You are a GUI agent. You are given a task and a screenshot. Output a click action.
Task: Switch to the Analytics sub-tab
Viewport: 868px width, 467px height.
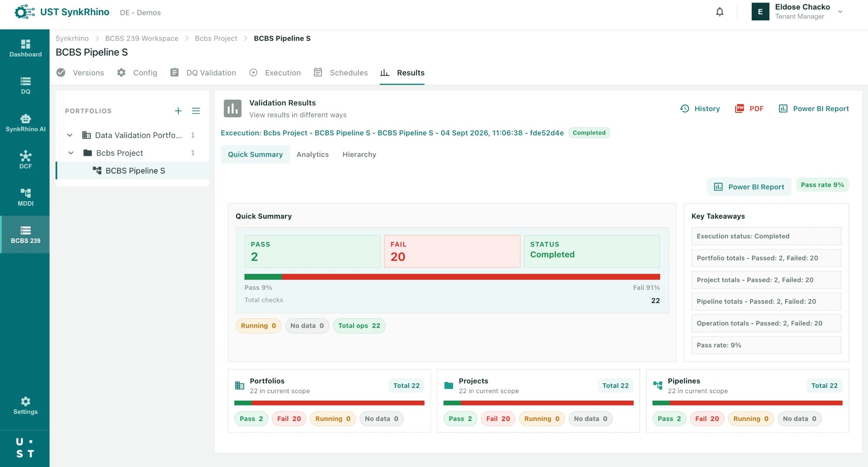coord(312,155)
